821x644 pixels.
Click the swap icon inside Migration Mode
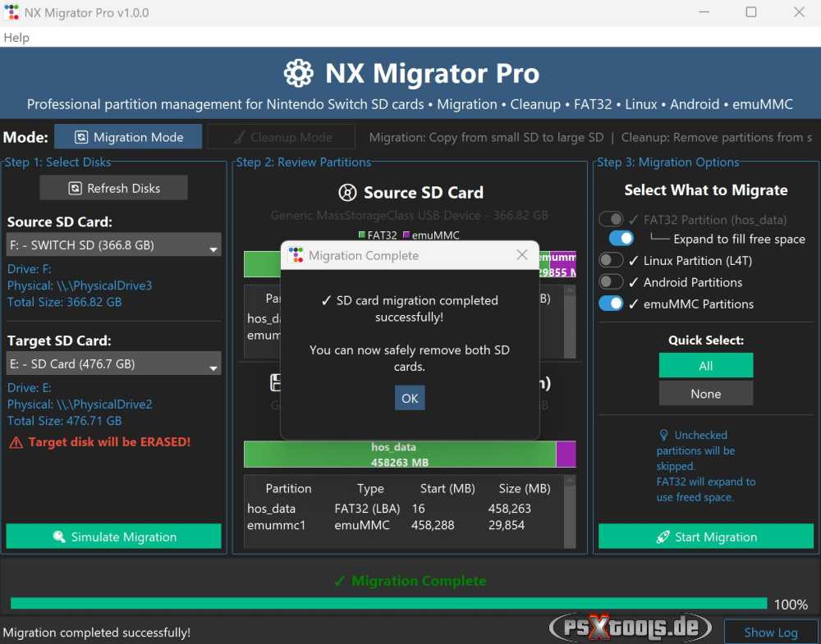pos(83,137)
